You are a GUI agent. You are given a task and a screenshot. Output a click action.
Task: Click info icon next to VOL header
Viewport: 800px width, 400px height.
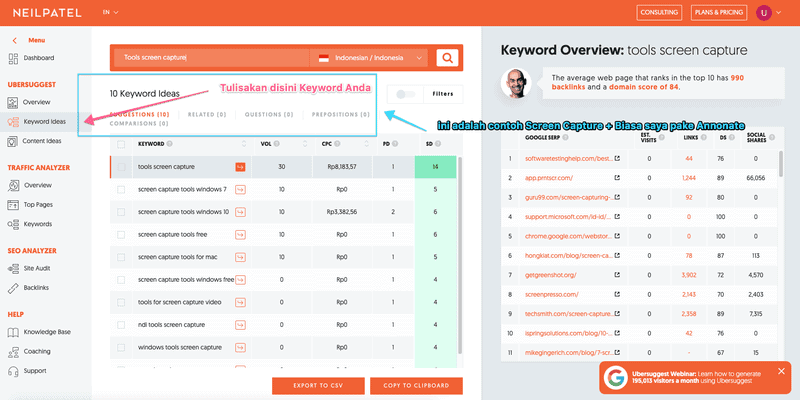pyautogui.click(x=277, y=144)
